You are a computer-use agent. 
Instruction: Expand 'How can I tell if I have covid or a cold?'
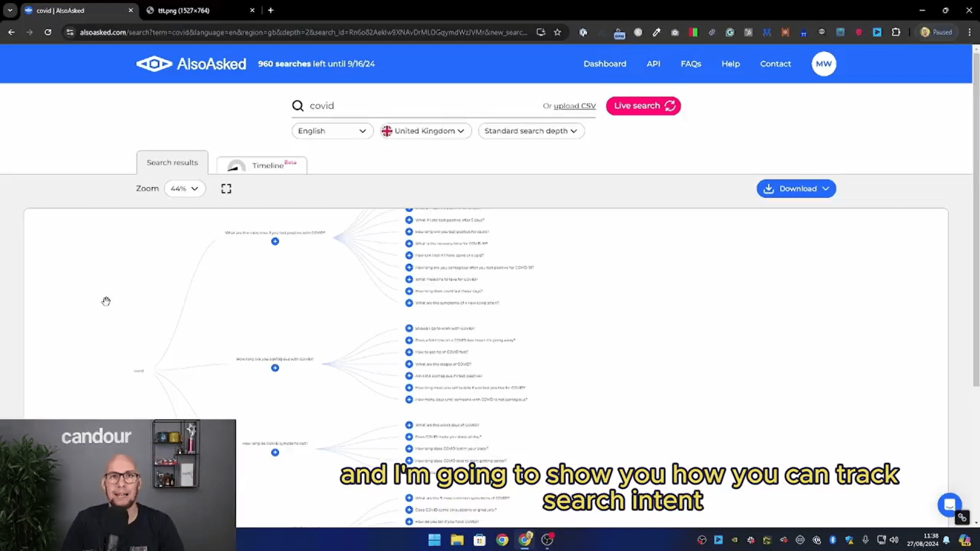(409, 255)
